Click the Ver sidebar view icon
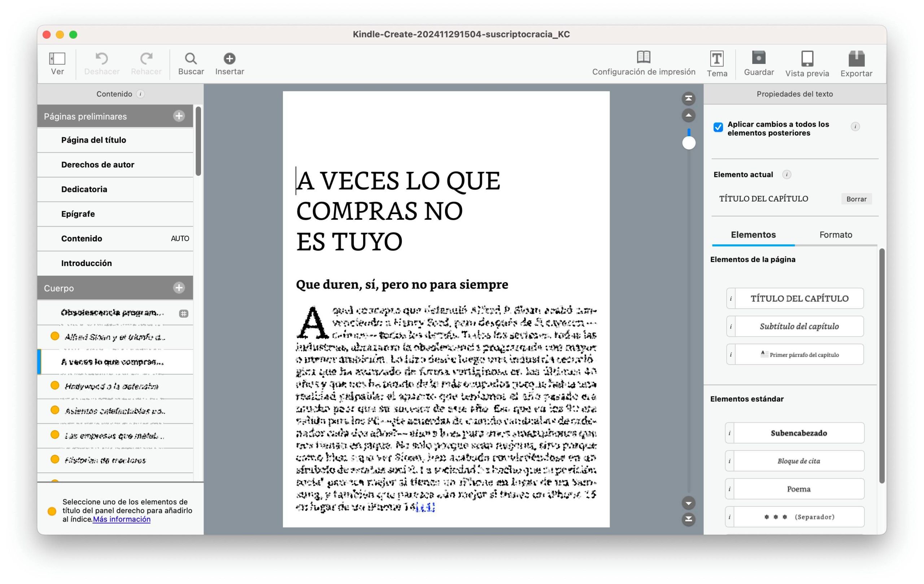Screen dimensions: 924x584 [x=57, y=59]
